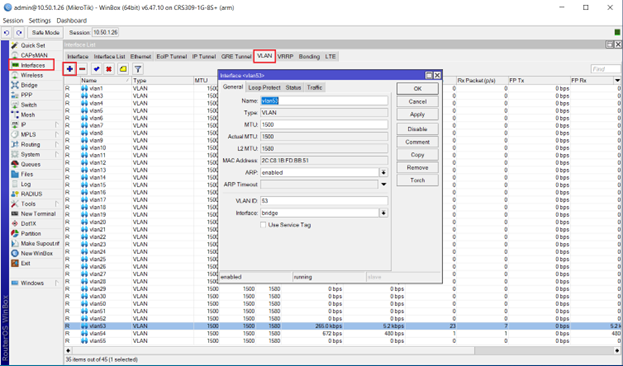
Task: Expand the System submenu in sidebar
Action: click(56, 155)
